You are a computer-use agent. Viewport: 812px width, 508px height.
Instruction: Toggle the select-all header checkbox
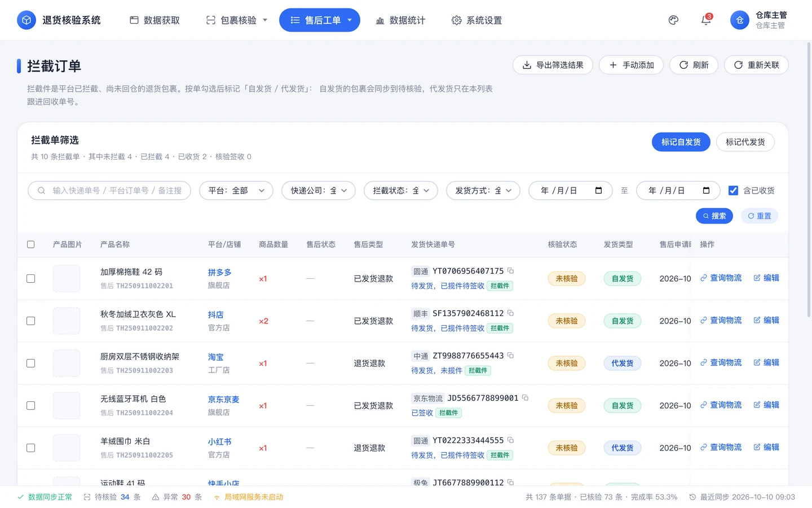(31, 244)
